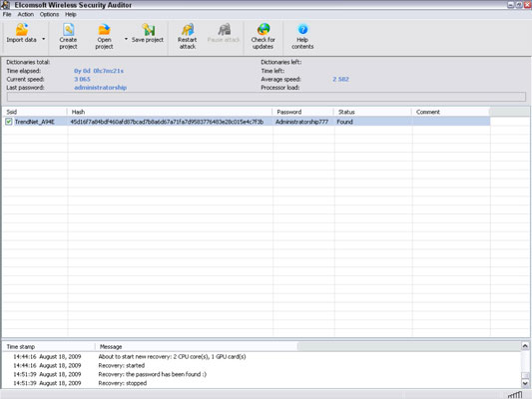Click the Save project icon

tap(149, 30)
